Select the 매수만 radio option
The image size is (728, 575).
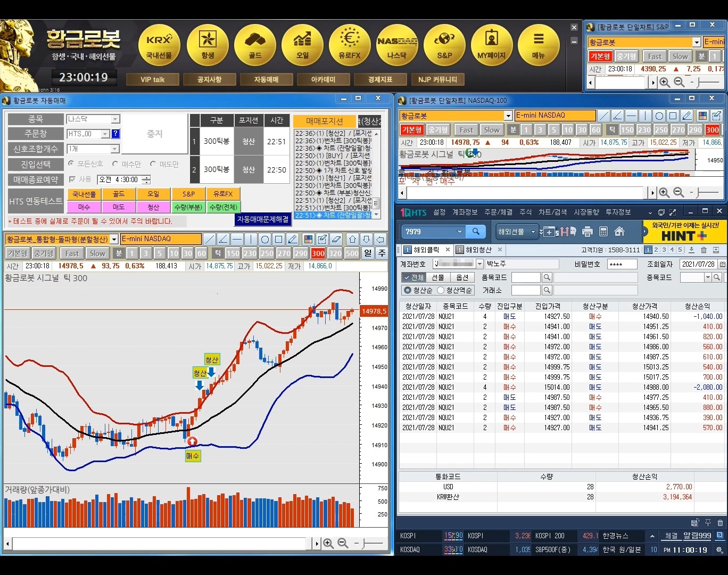click(115, 164)
